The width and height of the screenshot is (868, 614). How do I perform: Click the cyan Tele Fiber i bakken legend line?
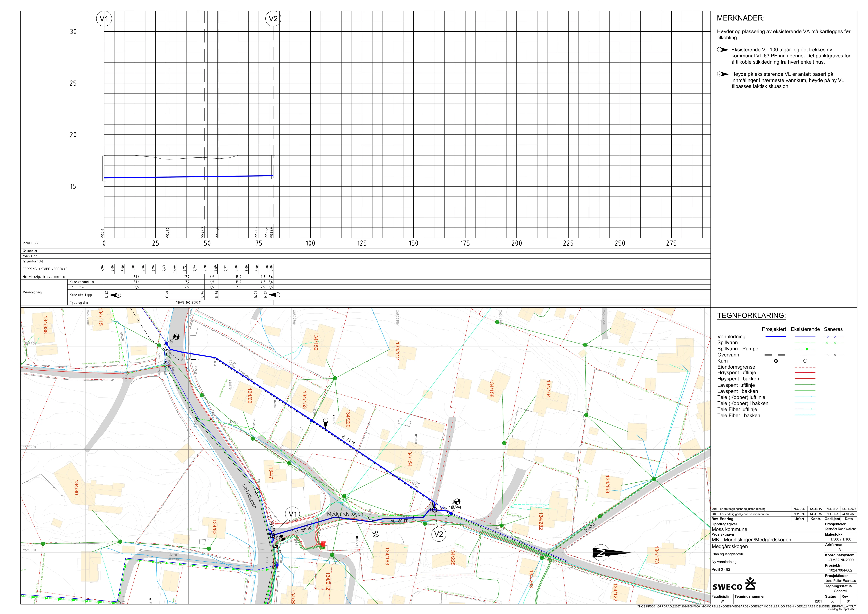coord(805,415)
